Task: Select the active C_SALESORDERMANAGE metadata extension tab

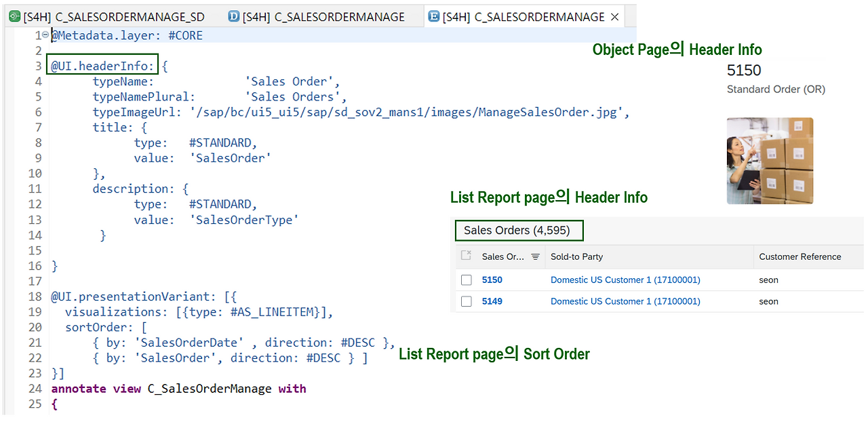Action: (x=524, y=16)
